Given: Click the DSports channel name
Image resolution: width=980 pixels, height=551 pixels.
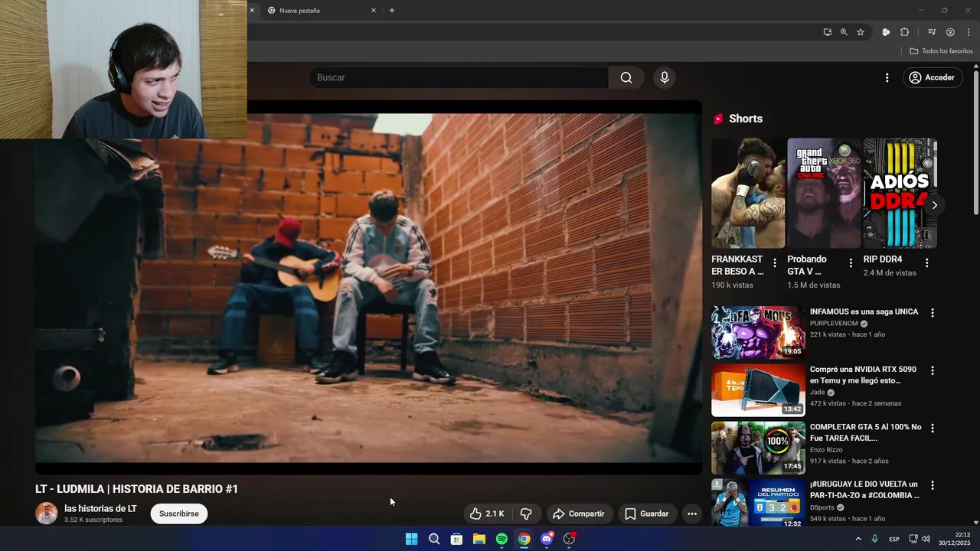Looking at the screenshot, I should 823,507.
